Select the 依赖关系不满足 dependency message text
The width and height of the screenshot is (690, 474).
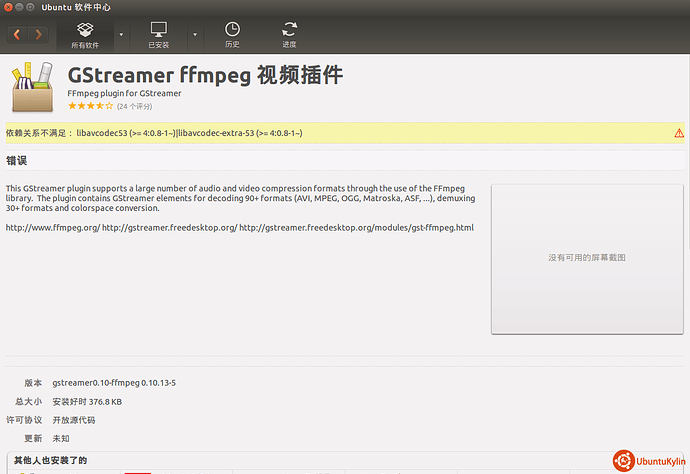154,133
